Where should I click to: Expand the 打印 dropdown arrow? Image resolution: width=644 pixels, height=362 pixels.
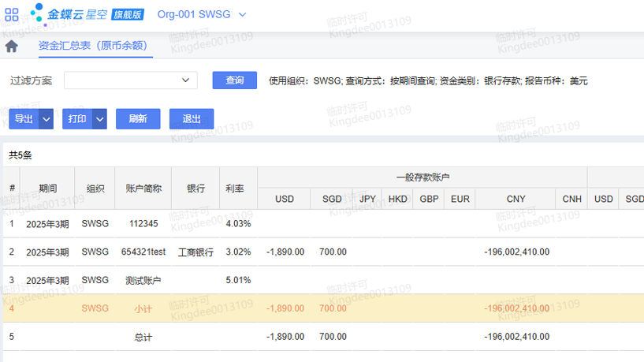point(99,119)
